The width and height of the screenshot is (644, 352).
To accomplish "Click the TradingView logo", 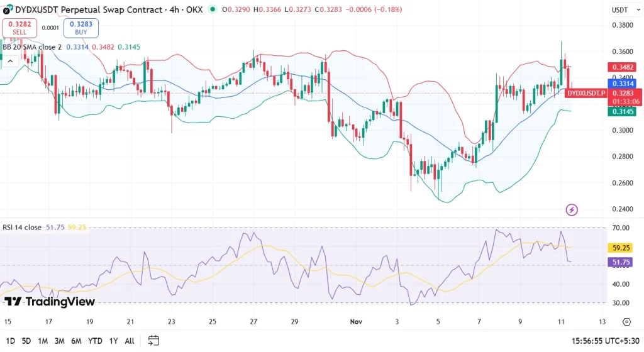I will tap(49, 302).
